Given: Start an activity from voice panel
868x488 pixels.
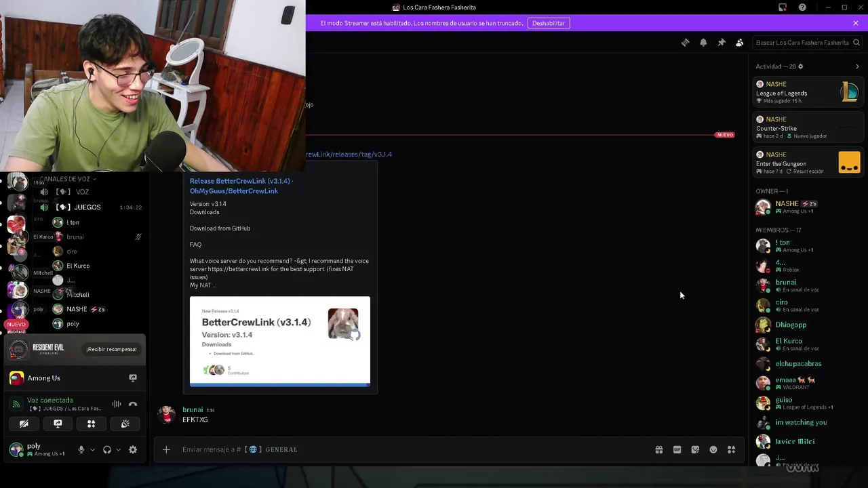Looking at the screenshot, I should coord(91,424).
